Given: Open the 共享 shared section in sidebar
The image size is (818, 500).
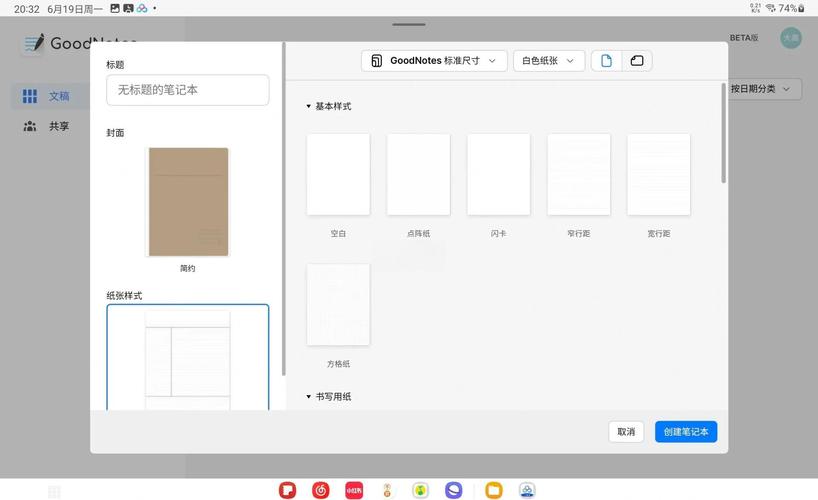Looking at the screenshot, I should [46, 126].
